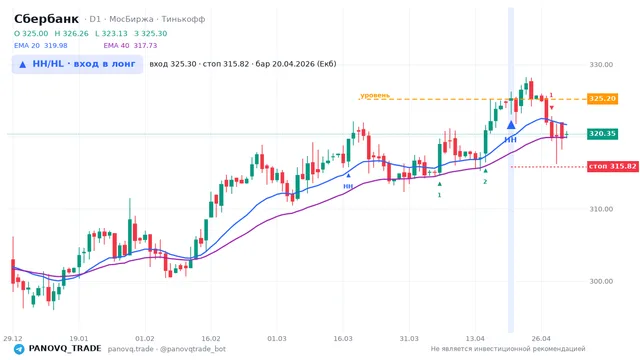Image resolution: width=640 pixels, height=360 pixels.
Task: Click the orange 325.20 level price tag
Action: pos(602,99)
